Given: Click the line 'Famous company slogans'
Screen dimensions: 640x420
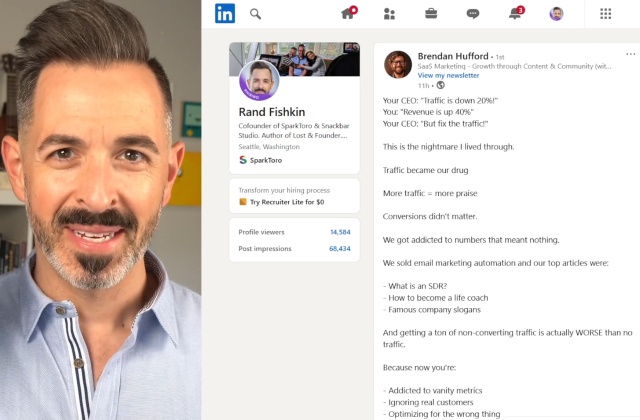Looking at the screenshot, I should pos(434,310).
